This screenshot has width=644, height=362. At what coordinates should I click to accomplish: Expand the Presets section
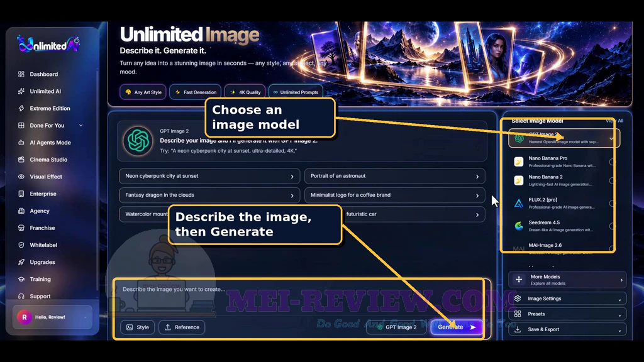pos(567,314)
